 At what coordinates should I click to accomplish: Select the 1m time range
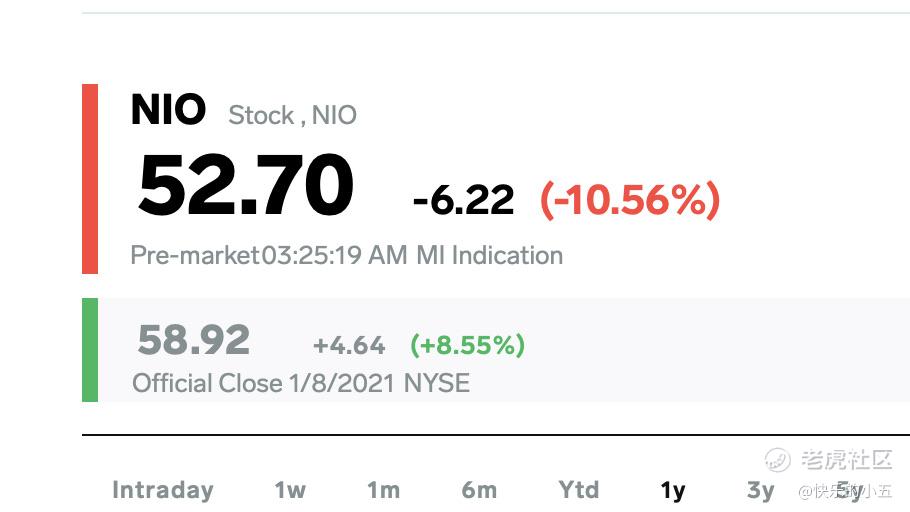[383, 490]
